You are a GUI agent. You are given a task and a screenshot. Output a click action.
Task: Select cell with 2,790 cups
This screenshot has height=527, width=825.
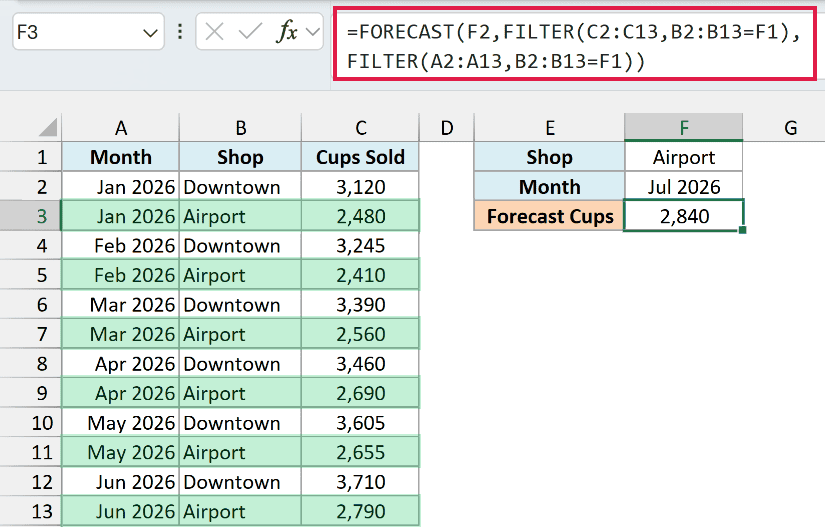click(360, 511)
